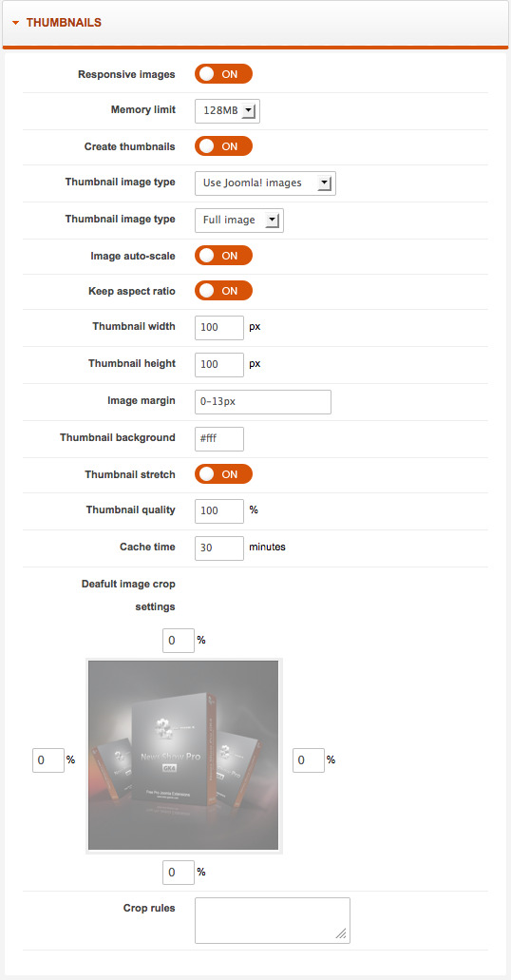Switch off Thumbnail stretch toggle
511x980 pixels.
pyautogui.click(x=223, y=473)
